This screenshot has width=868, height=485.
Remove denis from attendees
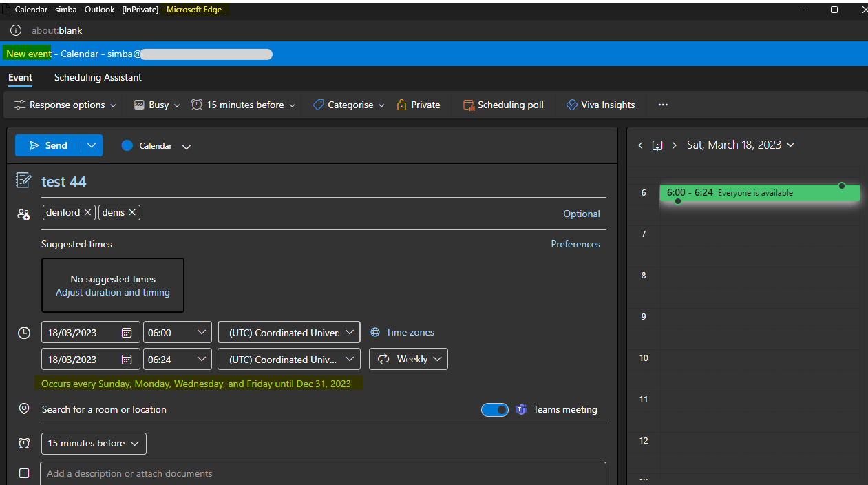[132, 213]
